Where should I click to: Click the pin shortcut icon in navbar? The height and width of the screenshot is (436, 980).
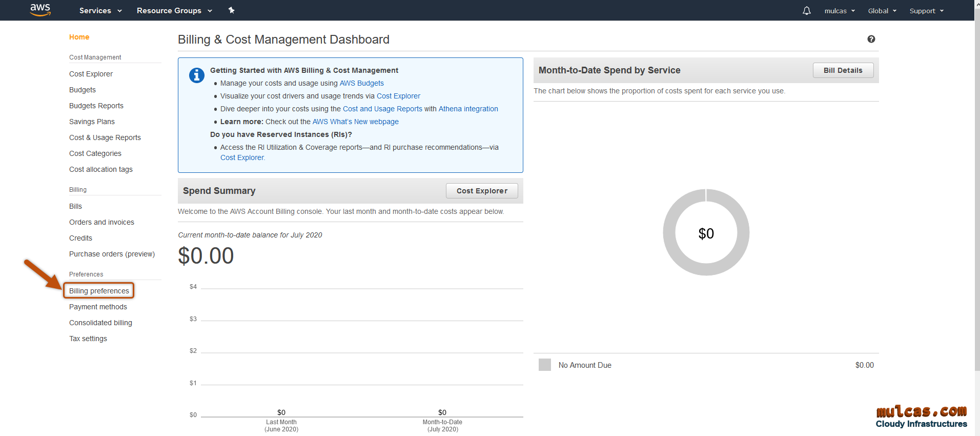[231, 10]
